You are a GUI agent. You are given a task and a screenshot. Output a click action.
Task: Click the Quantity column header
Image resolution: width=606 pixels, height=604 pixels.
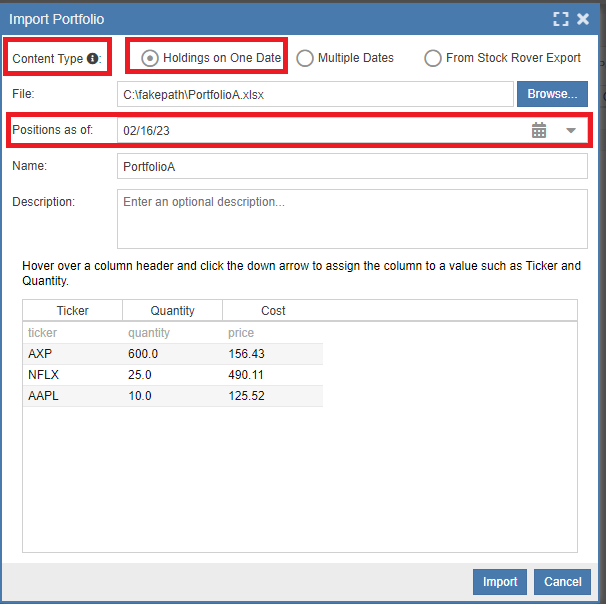click(x=172, y=311)
